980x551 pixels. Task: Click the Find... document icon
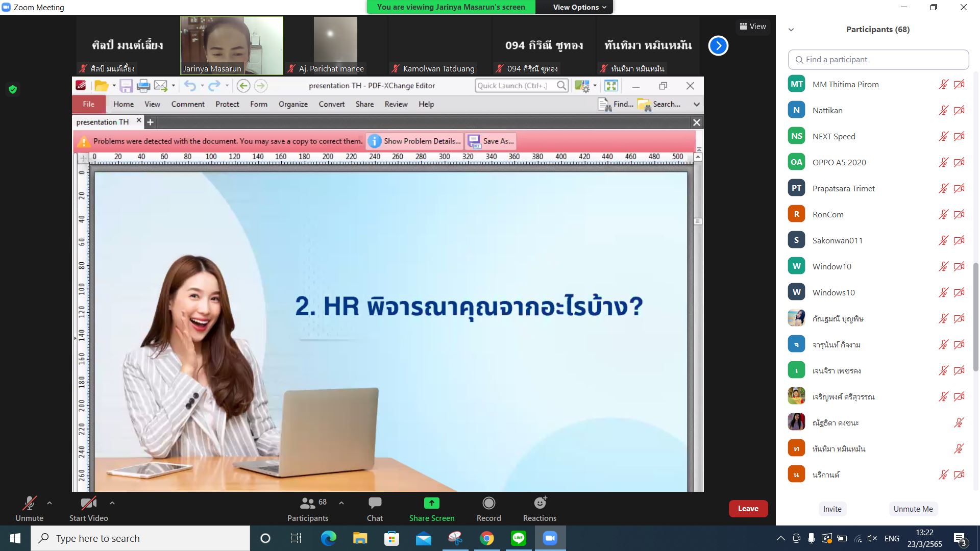[604, 104]
